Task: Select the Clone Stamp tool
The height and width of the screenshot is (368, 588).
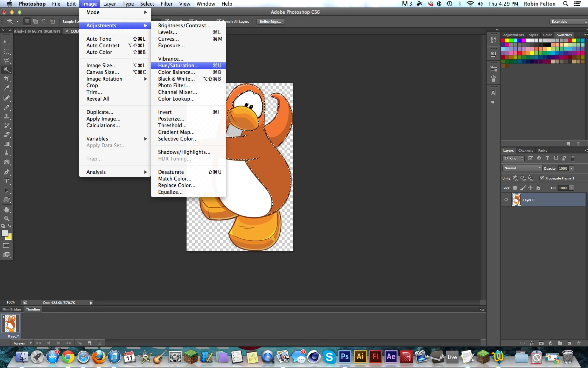Action: pyautogui.click(x=7, y=116)
